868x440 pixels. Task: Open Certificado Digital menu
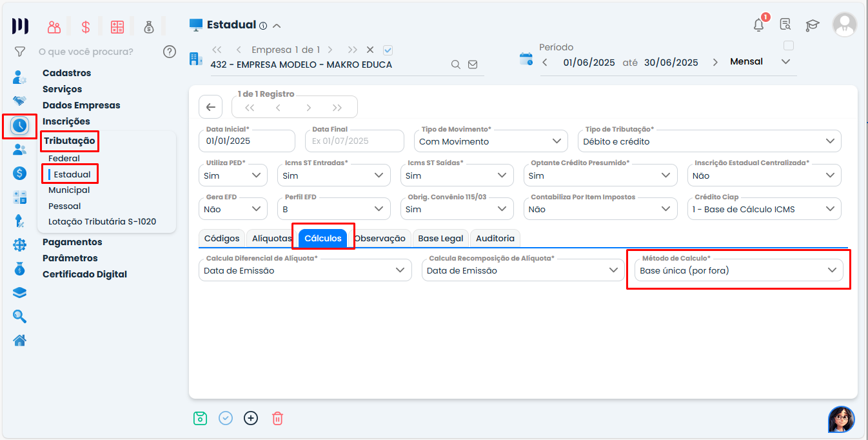(x=84, y=274)
